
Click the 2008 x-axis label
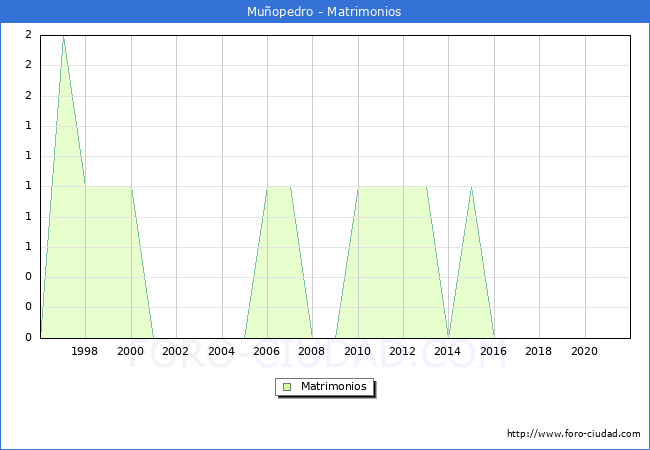pos(311,351)
